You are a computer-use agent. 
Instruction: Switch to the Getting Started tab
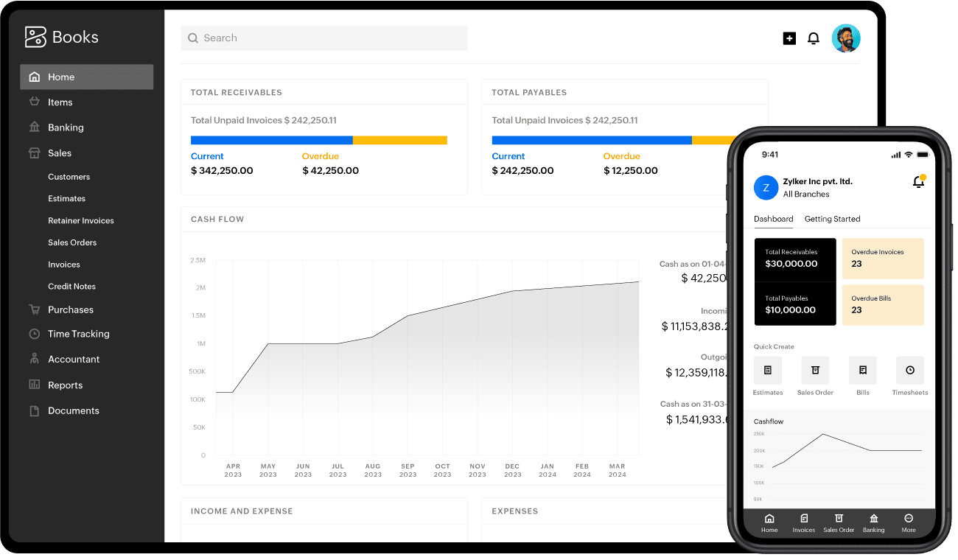832,219
